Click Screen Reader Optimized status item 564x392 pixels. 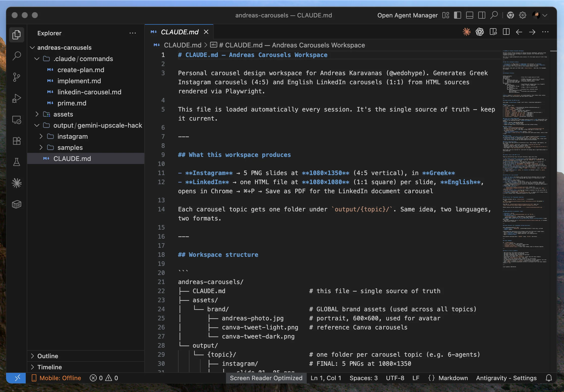point(266,378)
